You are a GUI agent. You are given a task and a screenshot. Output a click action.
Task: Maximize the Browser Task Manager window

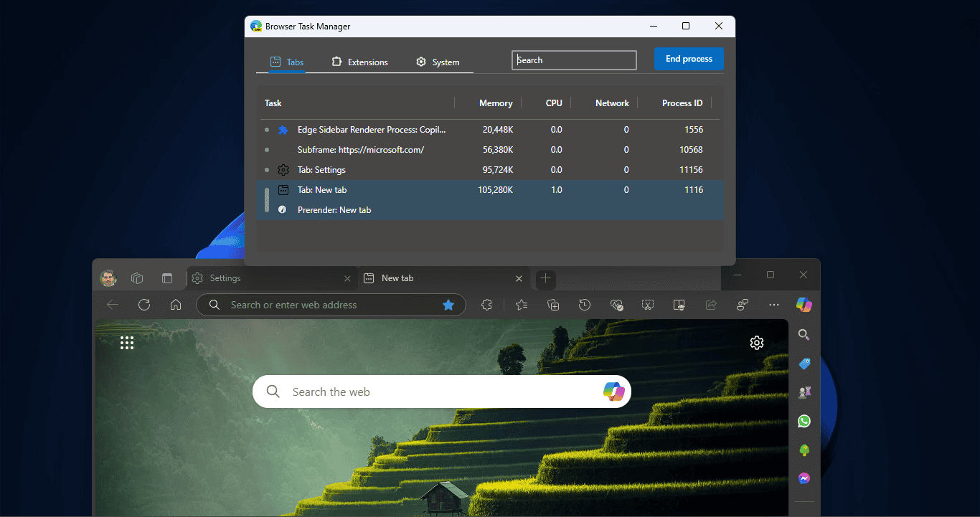686,27
